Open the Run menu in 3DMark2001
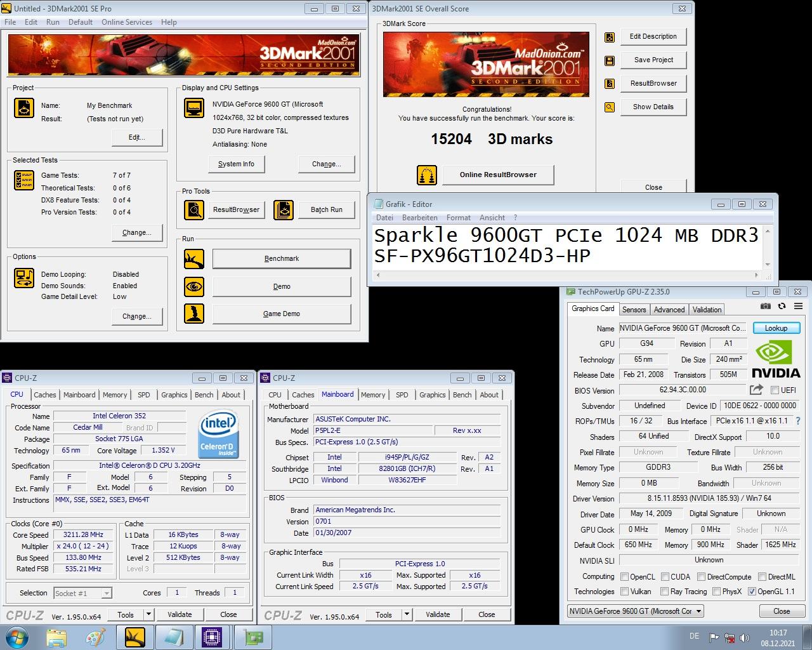The height and width of the screenshot is (650, 812). [x=53, y=22]
